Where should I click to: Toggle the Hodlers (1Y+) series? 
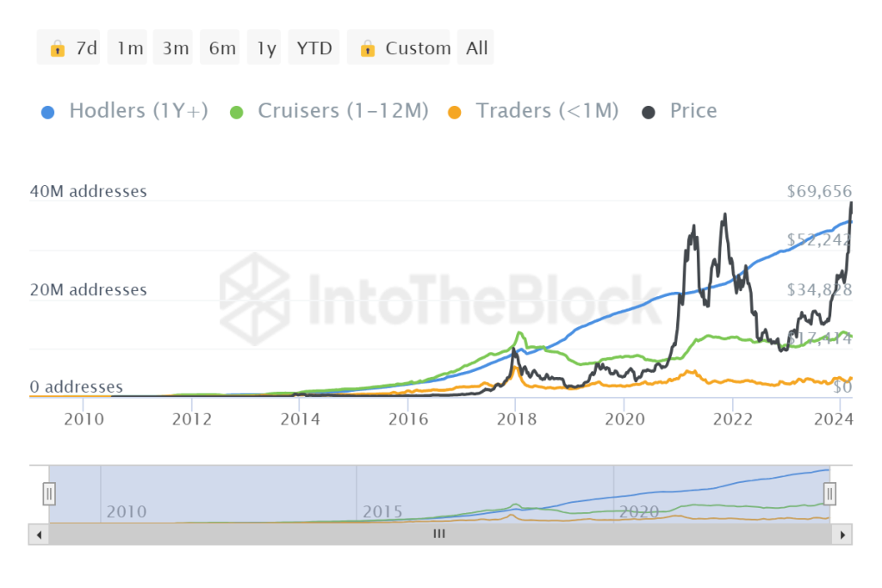(139, 111)
